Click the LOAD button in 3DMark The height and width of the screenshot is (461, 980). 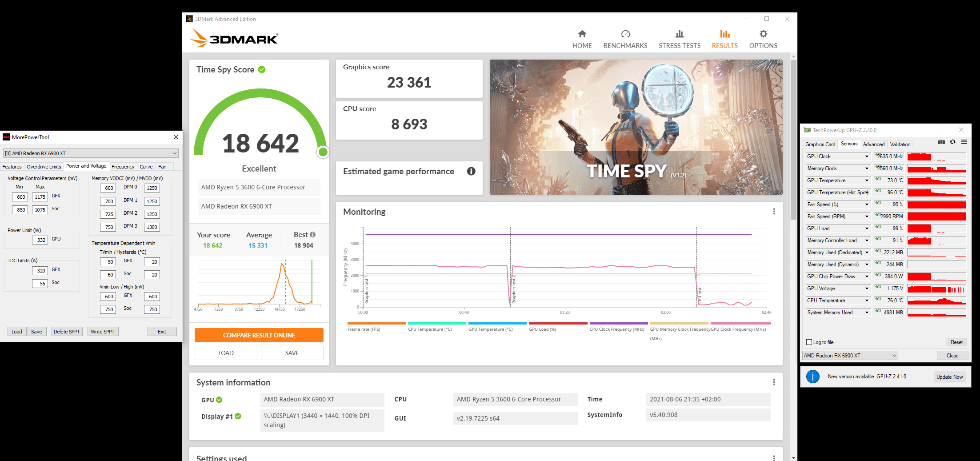[226, 353]
